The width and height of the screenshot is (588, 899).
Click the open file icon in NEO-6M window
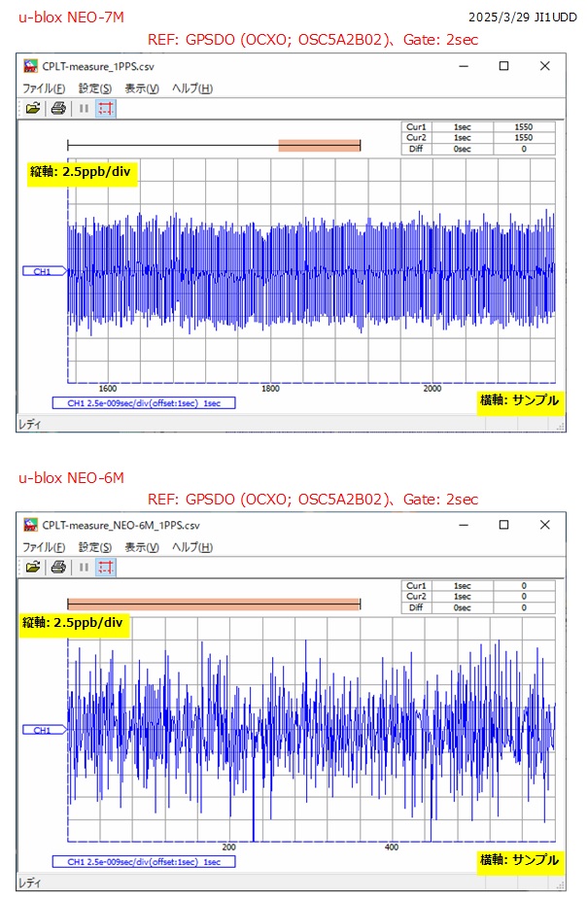[33, 567]
